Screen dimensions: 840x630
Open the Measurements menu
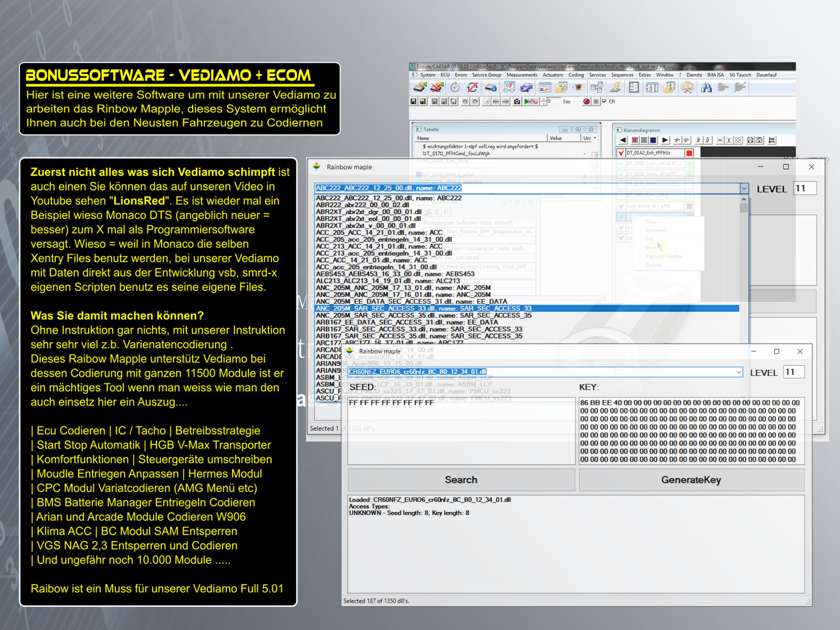tap(522, 75)
